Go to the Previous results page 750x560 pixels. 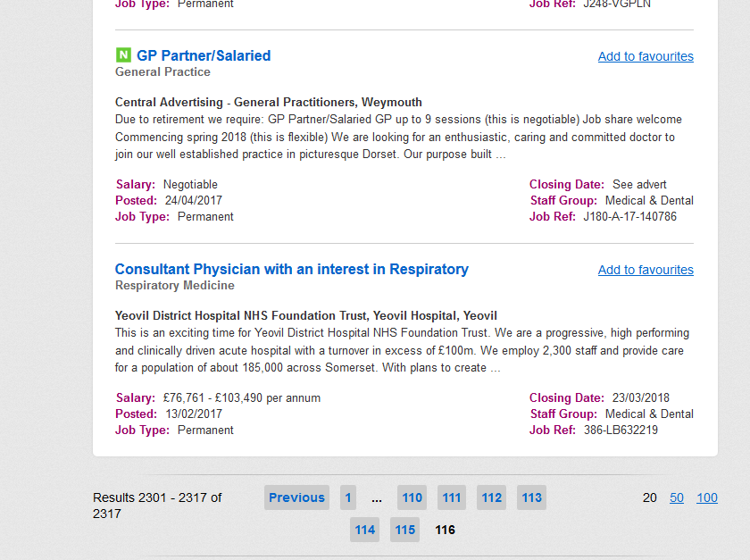(296, 497)
